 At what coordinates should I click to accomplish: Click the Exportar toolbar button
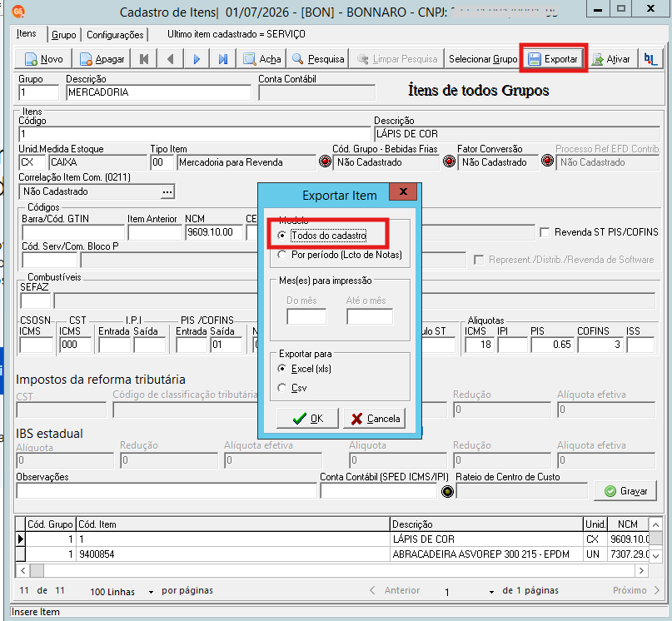tap(553, 59)
